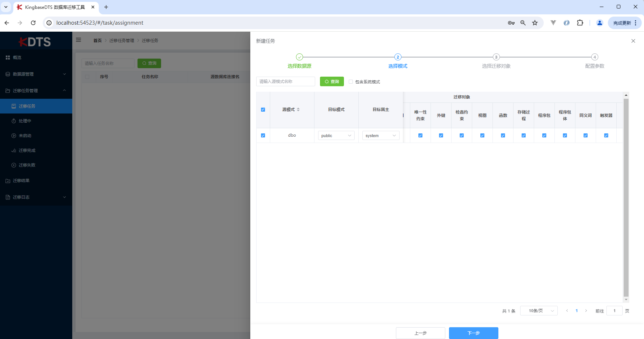
Task: Expand the 数据源管理 sidebar menu
Action: (36, 74)
